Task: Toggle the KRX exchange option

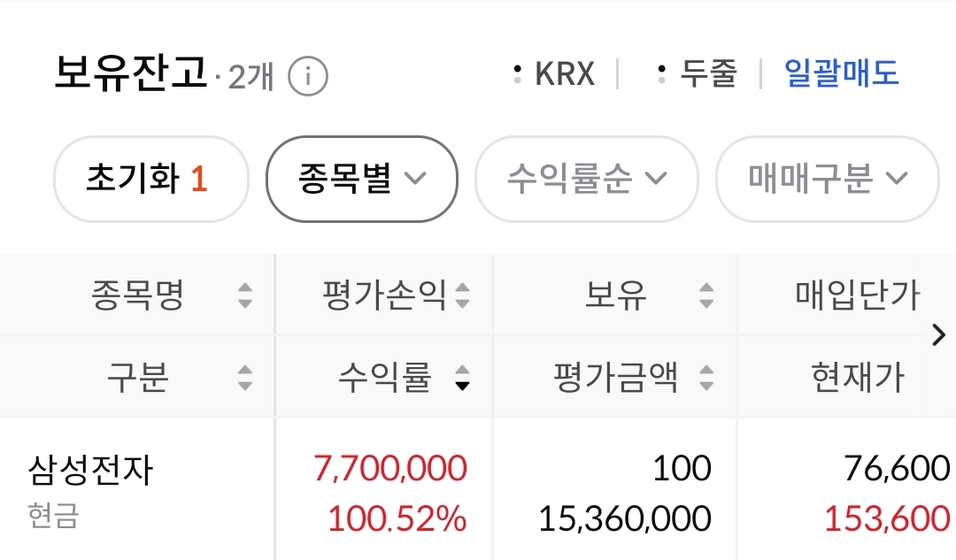Action: (555, 74)
